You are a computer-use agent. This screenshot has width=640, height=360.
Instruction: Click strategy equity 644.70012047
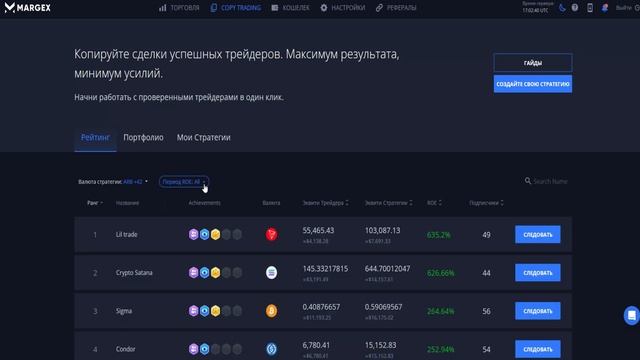[x=387, y=269]
